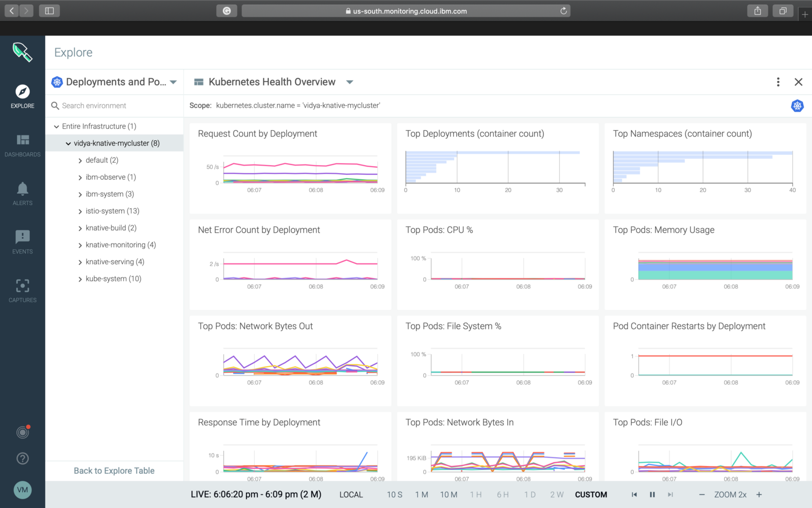Image resolution: width=812 pixels, height=508 pixels.
Task: Zoom in time range with plus
Action: click(759, 494)
